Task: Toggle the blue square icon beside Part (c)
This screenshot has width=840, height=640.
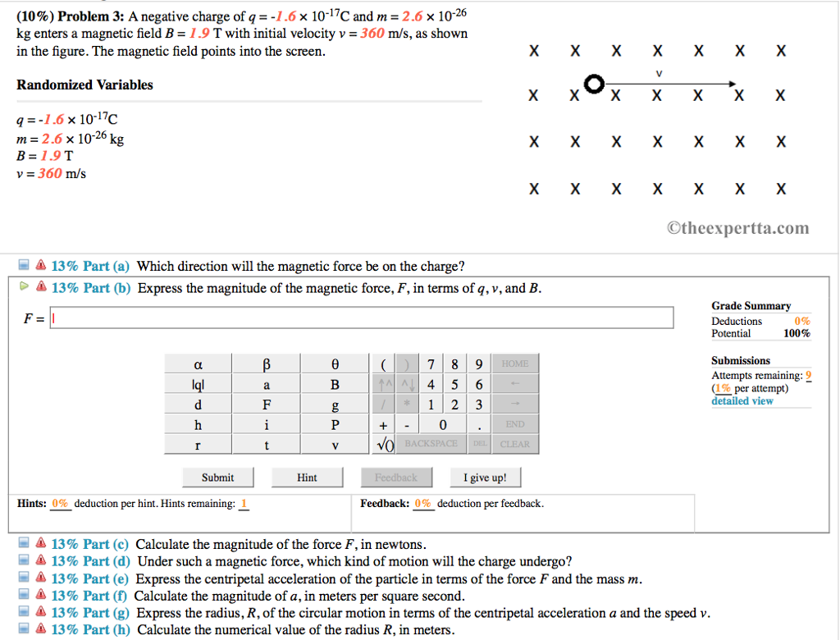Action: (x=22, y=543)
